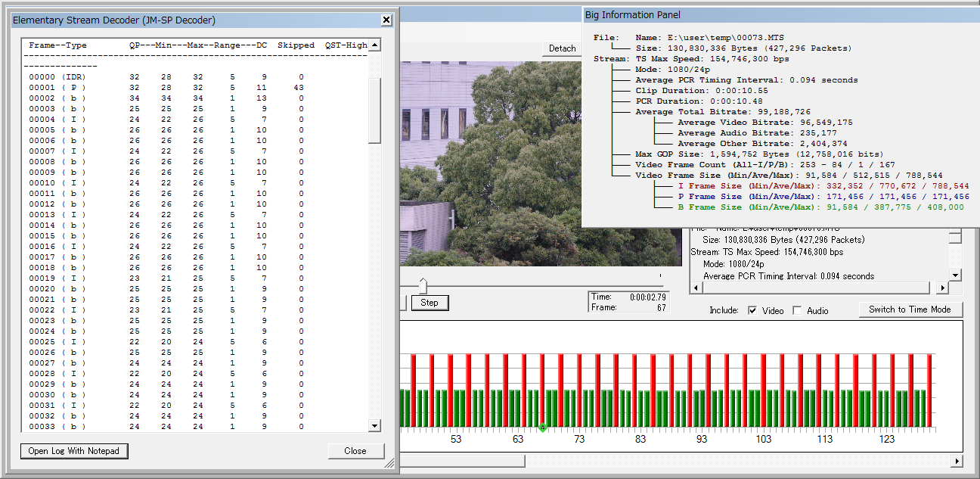Click the decoder log scroll-down arrow
Screen dimensions: 980x479
374,426
